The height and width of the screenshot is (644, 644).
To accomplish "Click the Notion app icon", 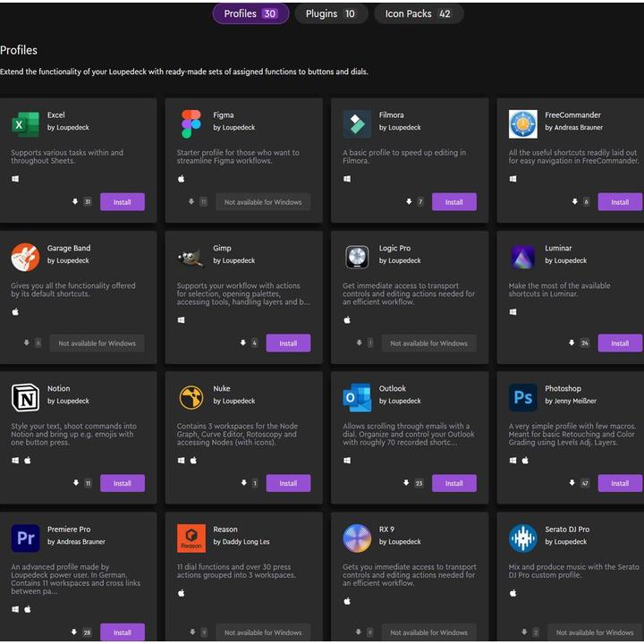I will click(25, 397).
